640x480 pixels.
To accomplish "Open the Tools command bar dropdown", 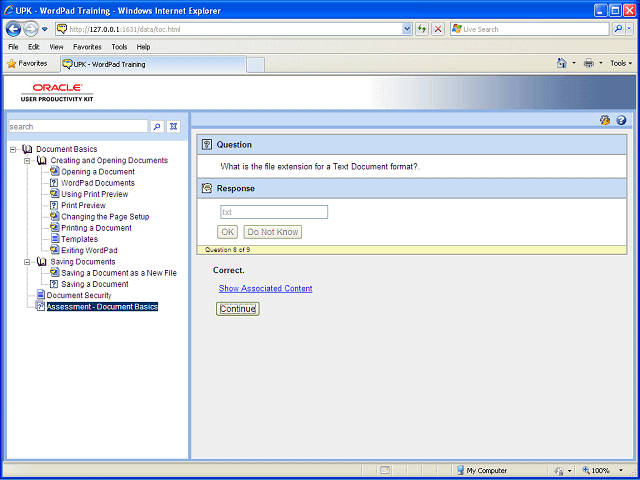I will tap(621, 64).
